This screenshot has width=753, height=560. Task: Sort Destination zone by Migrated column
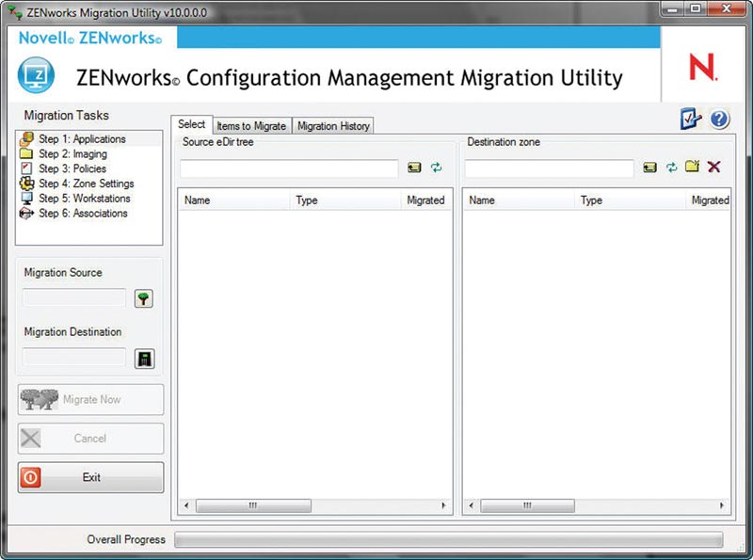(709, 200)
